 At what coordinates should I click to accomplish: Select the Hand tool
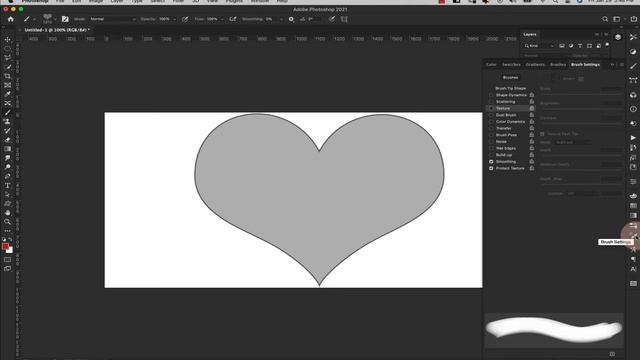[7, 213]
